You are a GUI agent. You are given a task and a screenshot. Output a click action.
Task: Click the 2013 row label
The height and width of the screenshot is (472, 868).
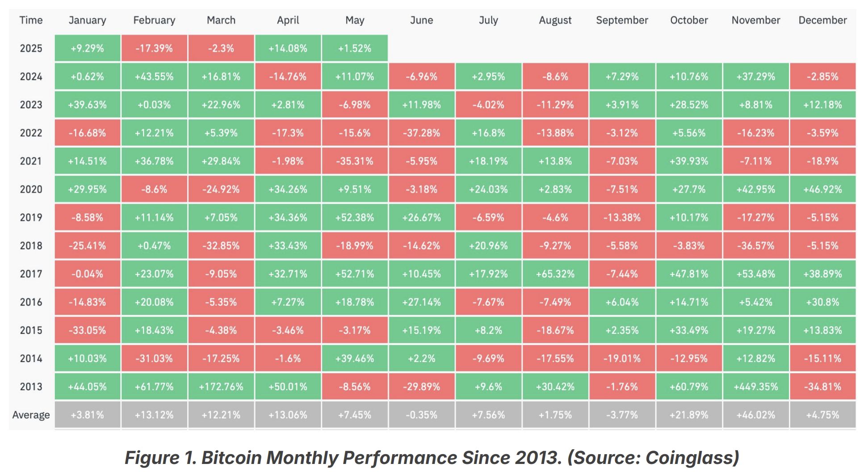pos(31,387)
